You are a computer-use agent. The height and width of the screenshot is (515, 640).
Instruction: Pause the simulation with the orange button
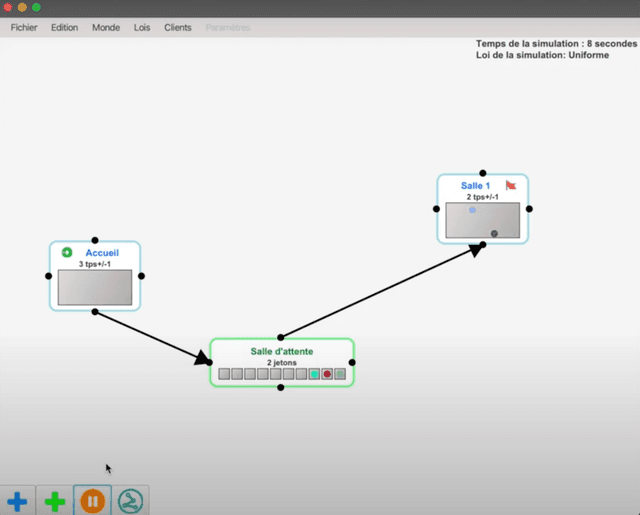pyautogui.click(x=93, y=501)
